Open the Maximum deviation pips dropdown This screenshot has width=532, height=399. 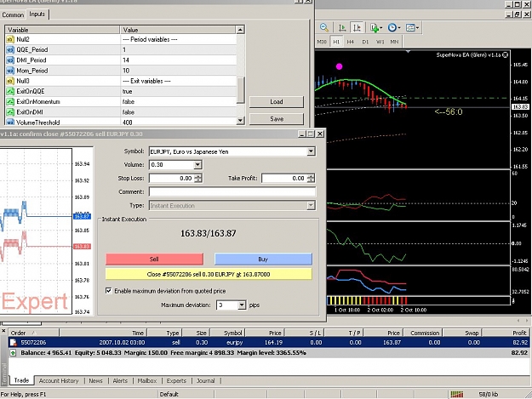241,305
